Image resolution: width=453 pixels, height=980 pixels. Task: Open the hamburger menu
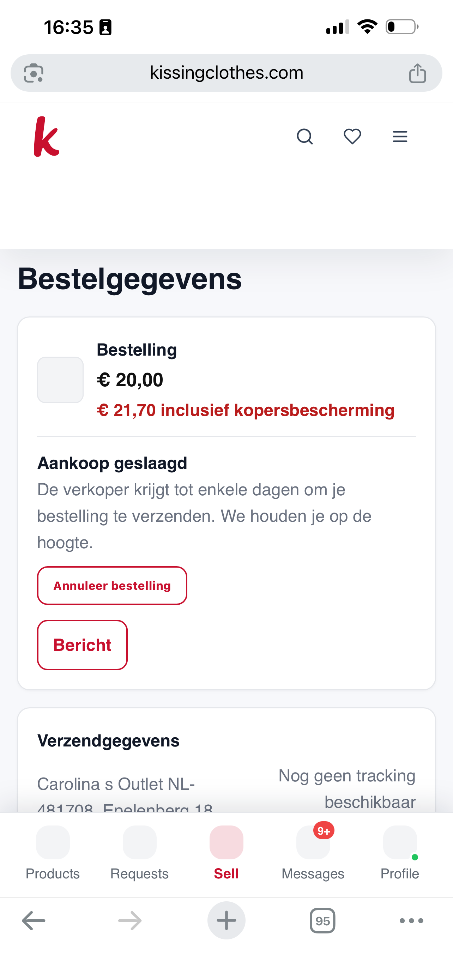pyautogui.click(x=400, y=137)
